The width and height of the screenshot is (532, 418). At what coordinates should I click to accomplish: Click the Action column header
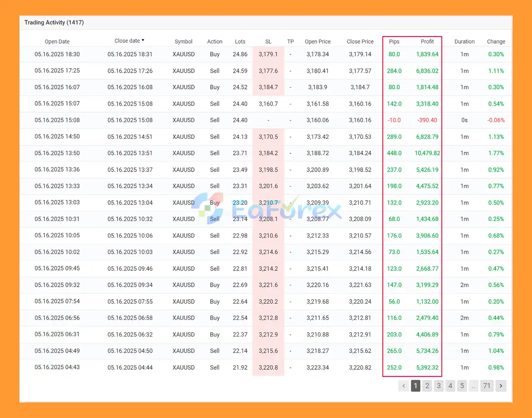214,42
